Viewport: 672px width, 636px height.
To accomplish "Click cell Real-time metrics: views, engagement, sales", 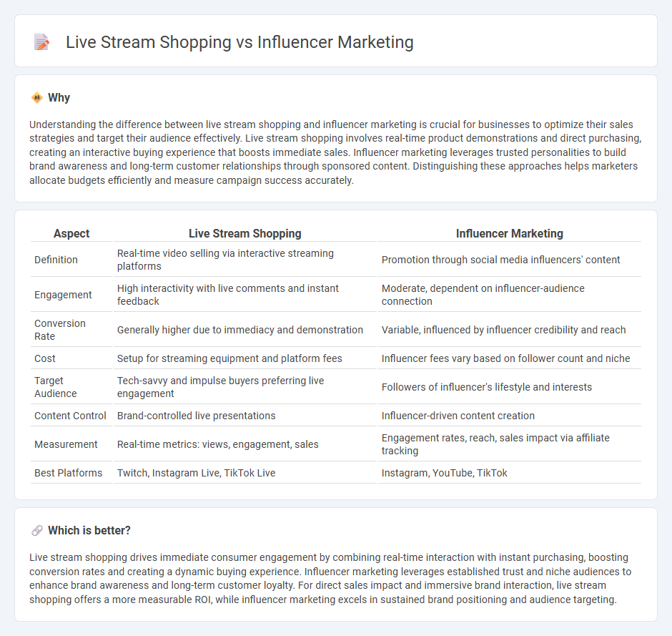I will [x=245, y=444].
